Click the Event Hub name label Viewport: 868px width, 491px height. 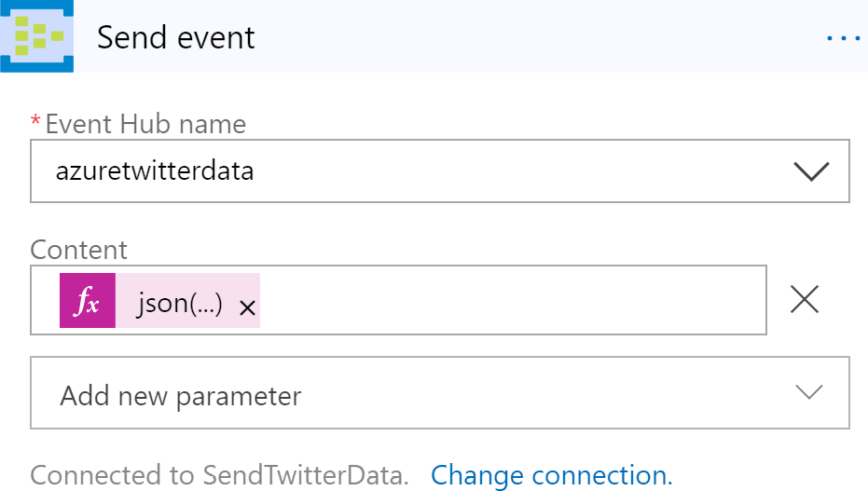coord(145,124)
